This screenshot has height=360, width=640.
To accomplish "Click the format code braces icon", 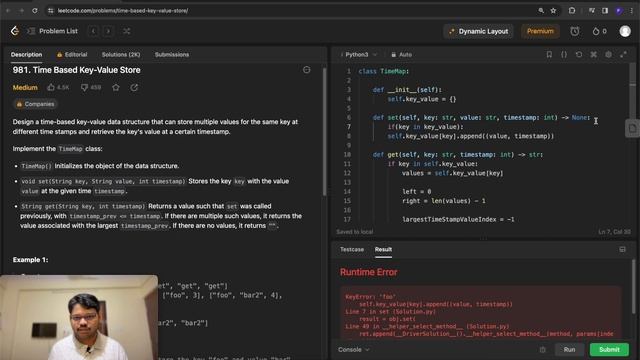I will coord(564,54).
